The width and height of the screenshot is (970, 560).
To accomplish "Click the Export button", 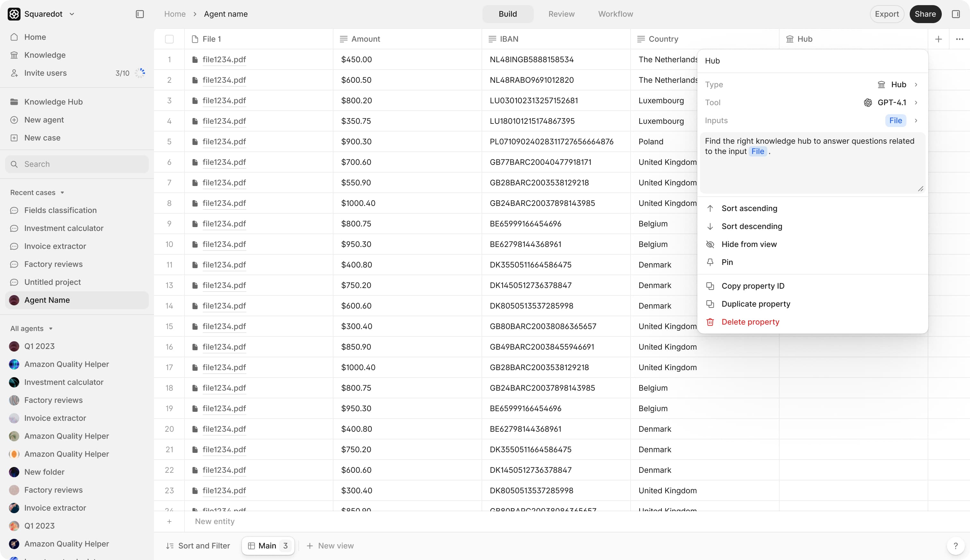I will pos(887,14).
